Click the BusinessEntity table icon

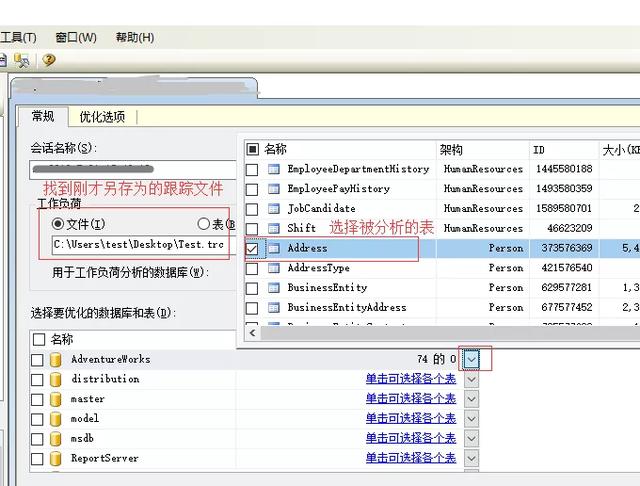tap(274, 288)
